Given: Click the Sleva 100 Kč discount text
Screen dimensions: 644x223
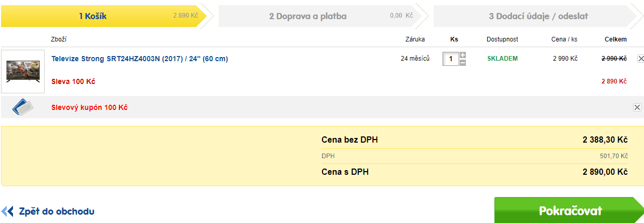Looking at the screenshot, I should coord(73,81).
